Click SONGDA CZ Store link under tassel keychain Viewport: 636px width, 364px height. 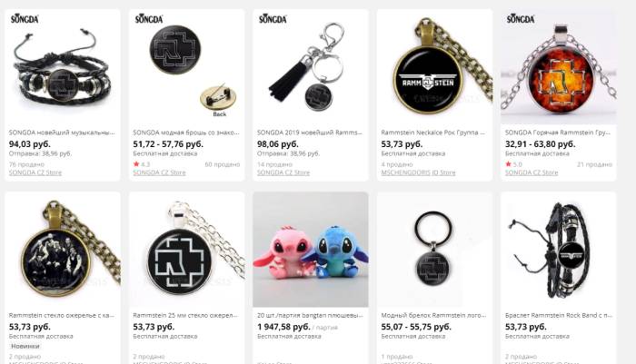283,172
